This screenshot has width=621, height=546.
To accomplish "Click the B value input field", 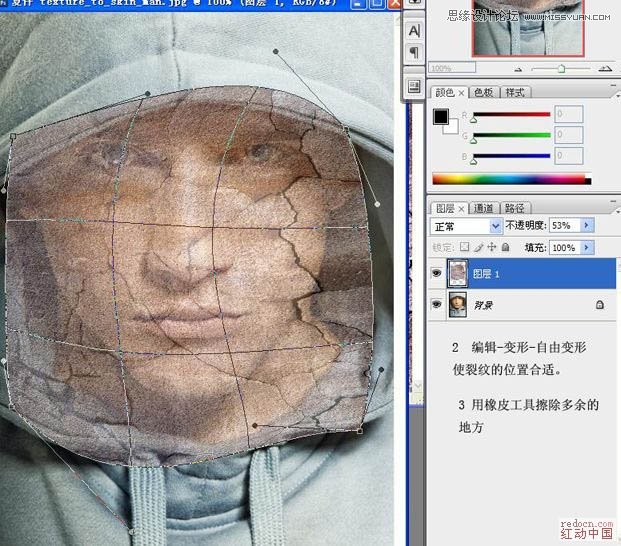I will (x=568, y=155).
